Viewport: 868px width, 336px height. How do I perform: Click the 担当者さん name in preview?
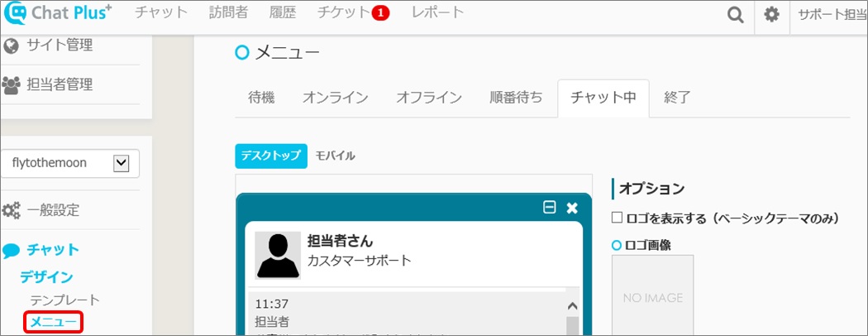(x=341, y=241)
